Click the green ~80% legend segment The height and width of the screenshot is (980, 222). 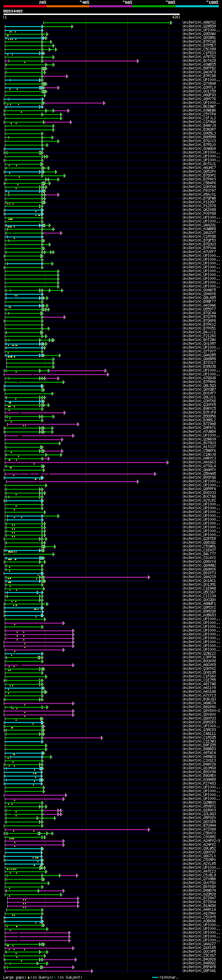[154, 6]
